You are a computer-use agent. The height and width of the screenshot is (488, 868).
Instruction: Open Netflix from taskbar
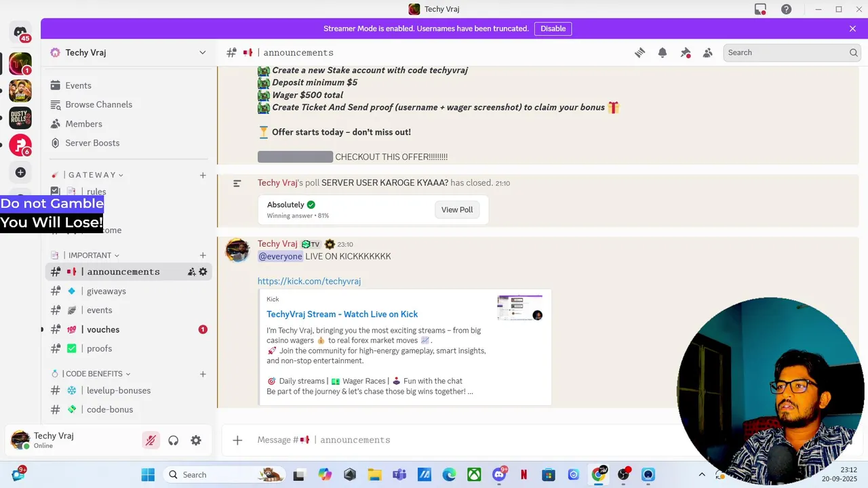point(524,474)
